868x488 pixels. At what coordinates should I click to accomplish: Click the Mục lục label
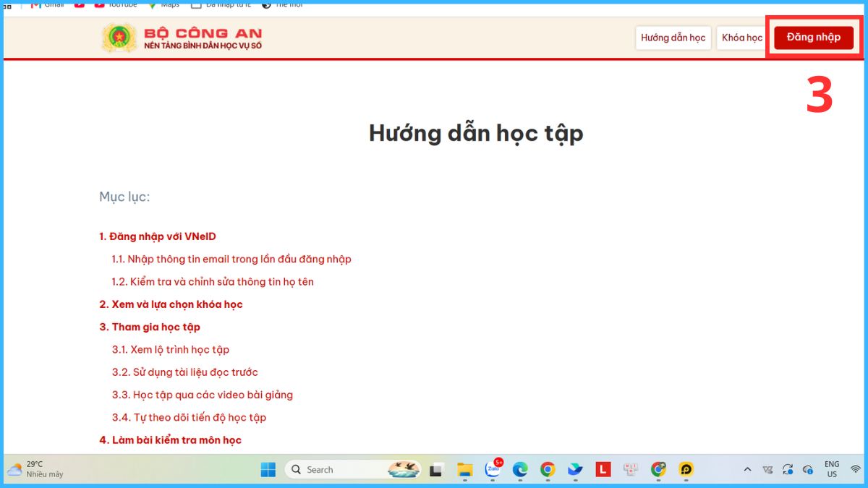(124, 197)
